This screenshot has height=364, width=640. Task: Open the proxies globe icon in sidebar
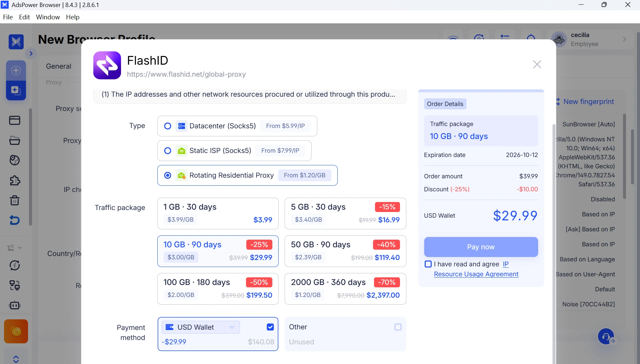pyautogui.click(x=15, y=160)
